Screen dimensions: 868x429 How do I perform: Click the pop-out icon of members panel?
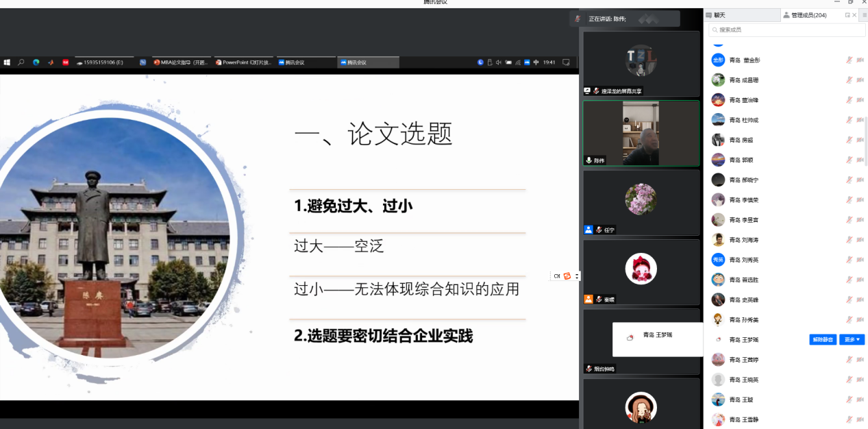coord(847,15)
